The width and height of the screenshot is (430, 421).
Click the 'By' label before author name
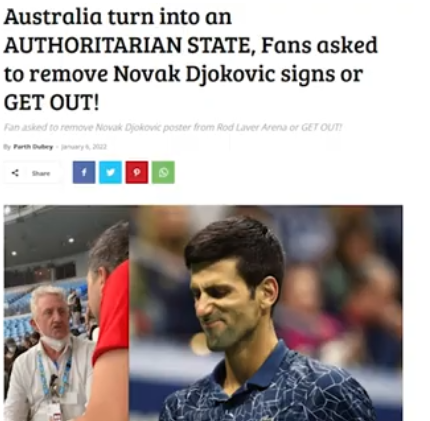(7, 147)
